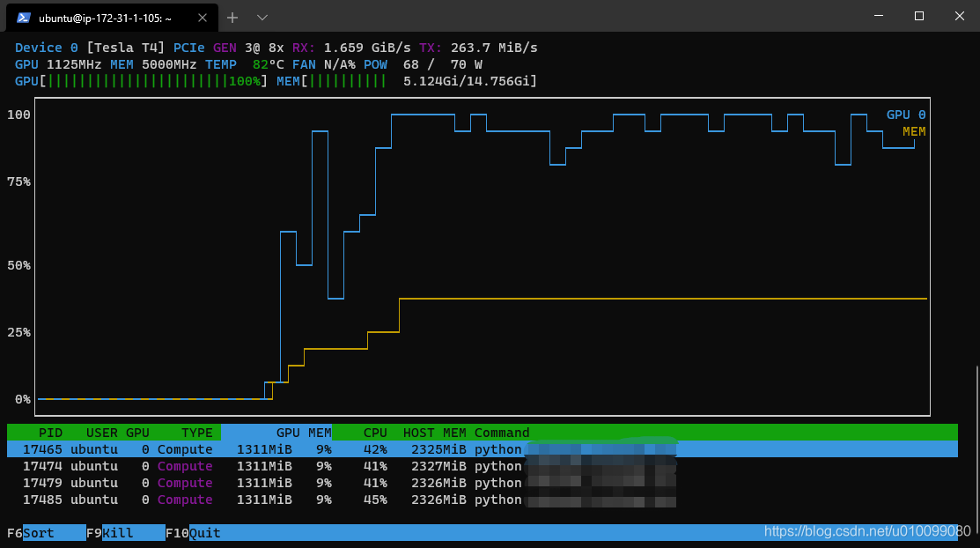
Task: Click the 25% axis label on chart
Action: 18,332
